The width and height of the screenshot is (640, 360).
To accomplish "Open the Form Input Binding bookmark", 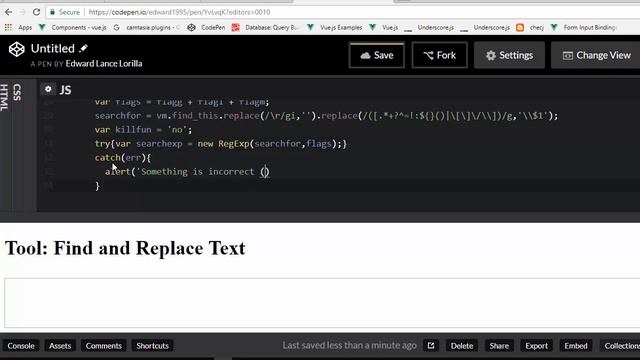I will [583, 27].
